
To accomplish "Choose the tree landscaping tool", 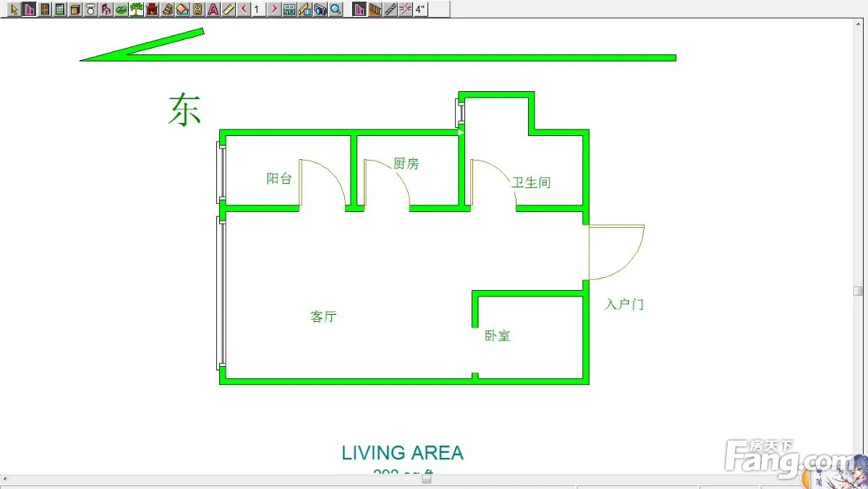I will (x=136, y=9).
